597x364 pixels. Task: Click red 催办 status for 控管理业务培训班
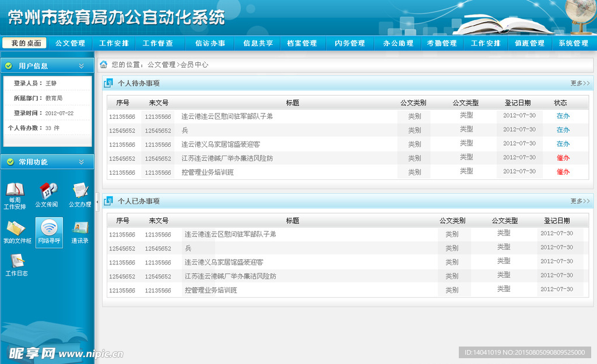click(x=563, y=172)
